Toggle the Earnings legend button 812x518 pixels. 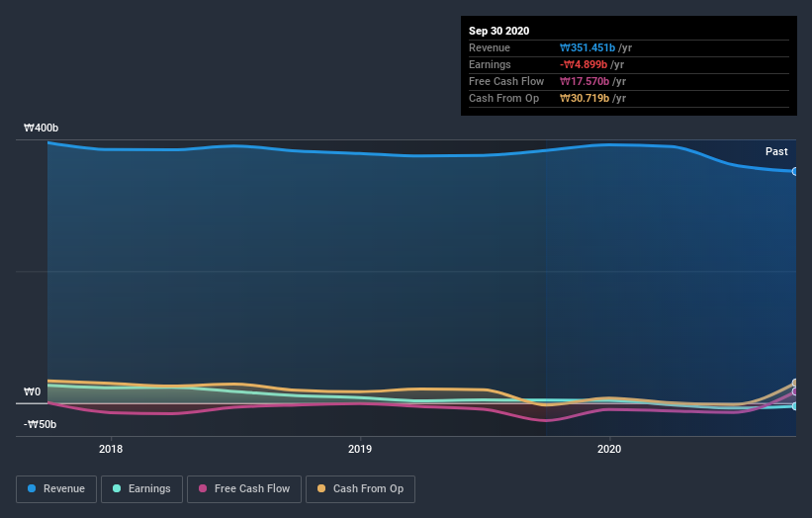141,489
